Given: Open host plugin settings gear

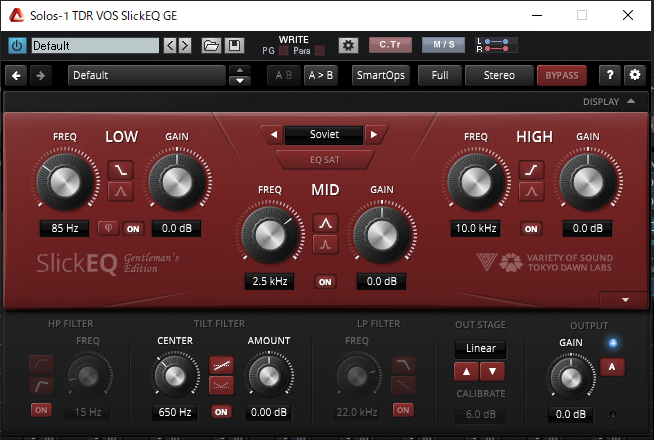Looking at the screenshot, I should [348, 45].
